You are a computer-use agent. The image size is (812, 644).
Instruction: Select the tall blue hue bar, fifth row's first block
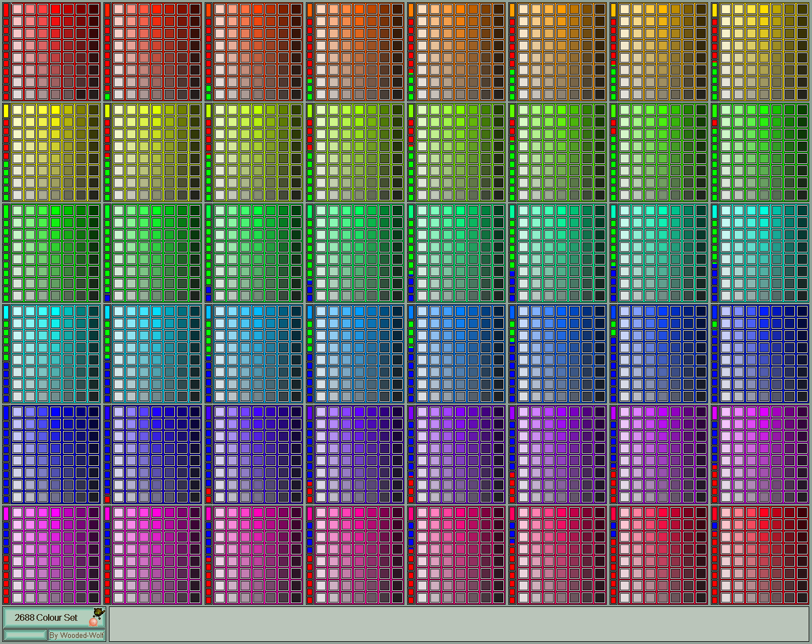pyautogui.click(x=6, y=413)
